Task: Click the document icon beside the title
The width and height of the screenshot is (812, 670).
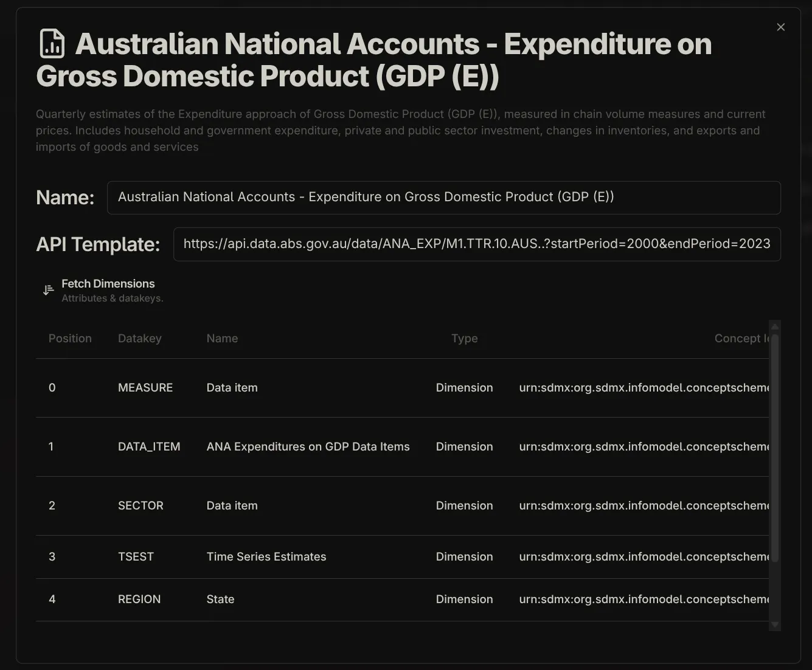Action: point(51,44)
